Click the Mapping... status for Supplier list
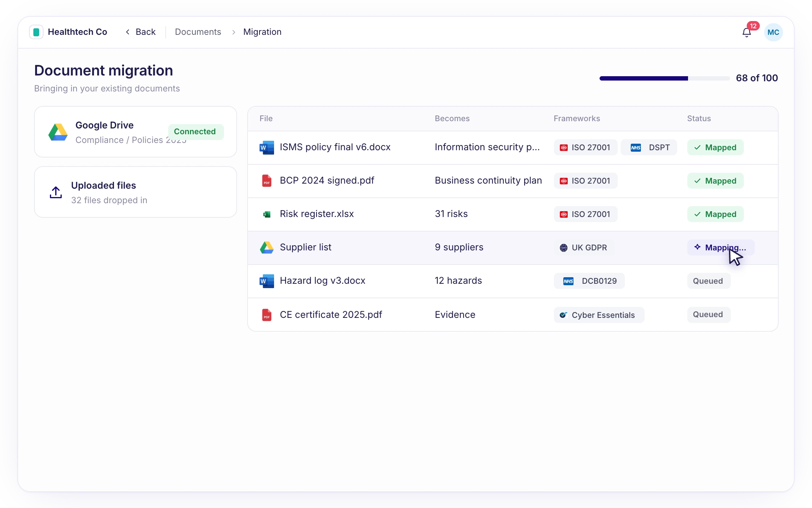Screen dimensions: 812x508 click(x=721, y=247)
